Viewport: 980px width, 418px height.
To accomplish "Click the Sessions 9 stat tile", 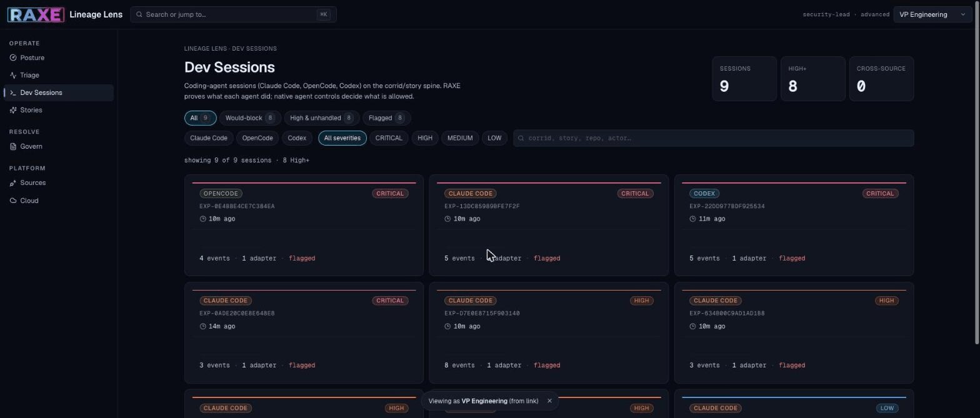I will (x=744, y=79).
